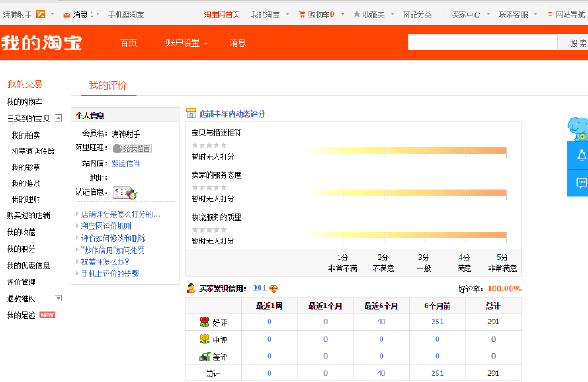Click the red flower 好评 icon

click(204, 322)
